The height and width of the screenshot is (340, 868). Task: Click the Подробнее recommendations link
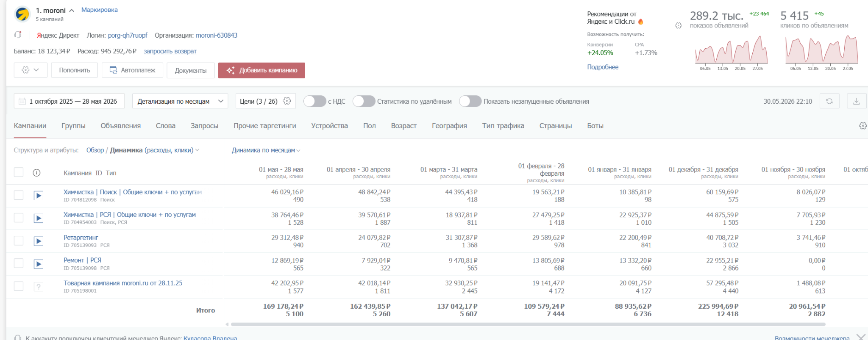pos(603,67)
